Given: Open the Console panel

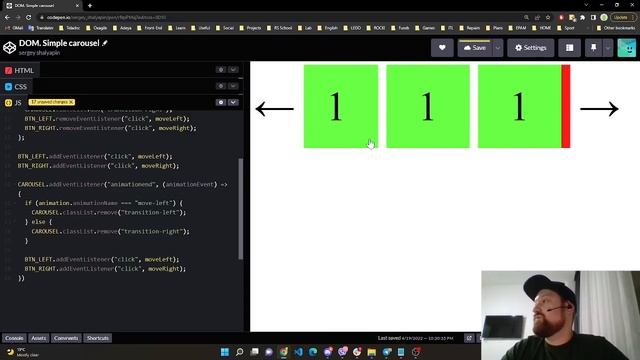Looking at the screenshot, I should [x=14, y=338].
